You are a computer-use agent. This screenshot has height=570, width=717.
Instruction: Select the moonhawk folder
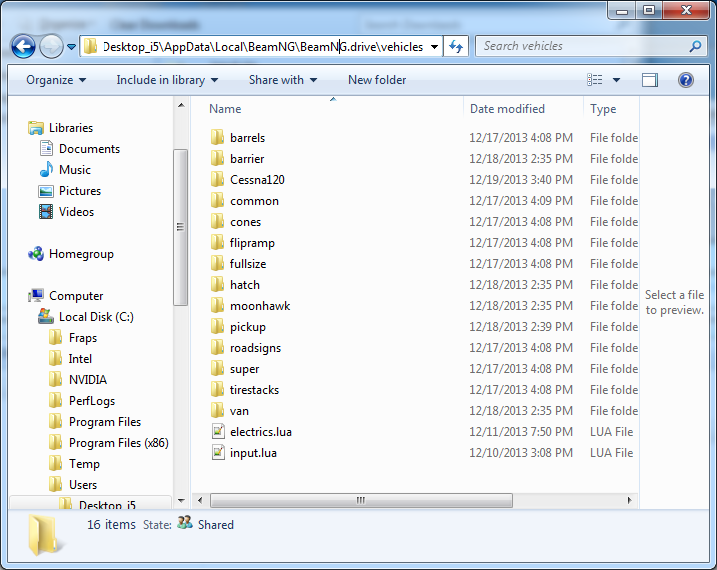pyautogui.click(x=260, y=306)
